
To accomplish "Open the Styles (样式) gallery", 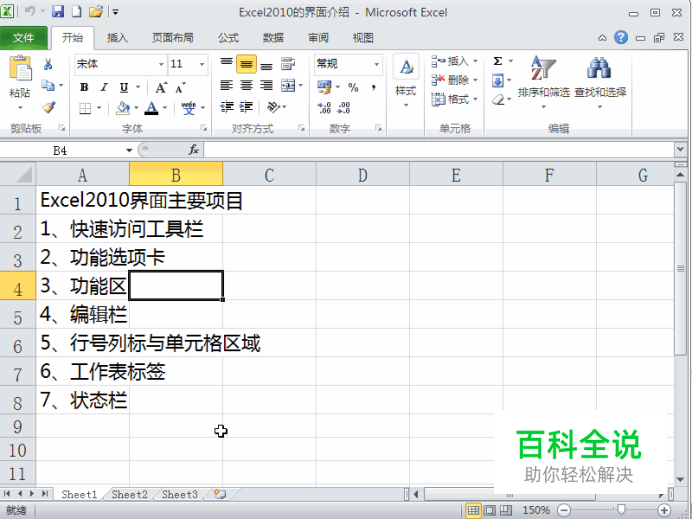I will pos(406,81).
